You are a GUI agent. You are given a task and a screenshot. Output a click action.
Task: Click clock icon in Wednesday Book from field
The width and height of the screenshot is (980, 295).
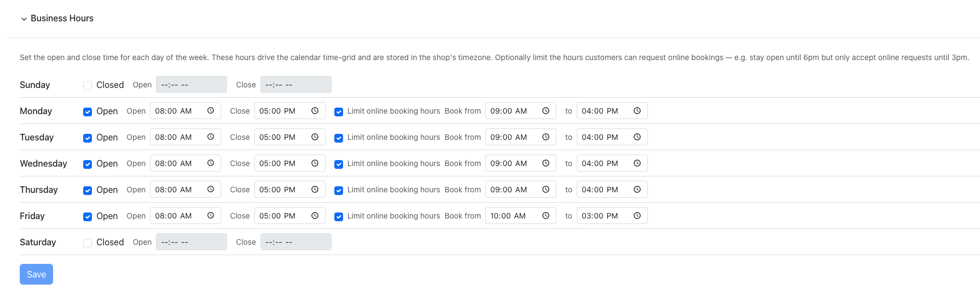pyautogui.click(x=546, y=163)
